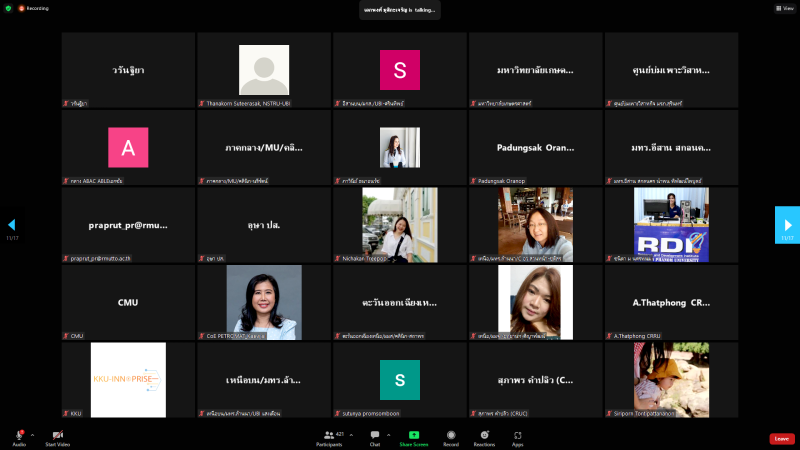Select the CoE PETROMAT participant video tile
Screen dimensions: 800x450
pos(264,302)
